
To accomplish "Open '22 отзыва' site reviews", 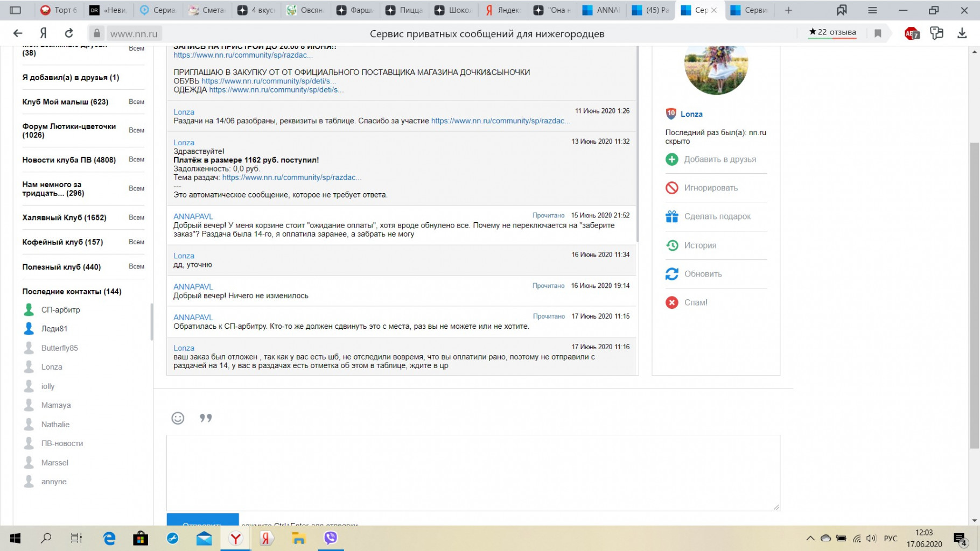I will 832,32.
